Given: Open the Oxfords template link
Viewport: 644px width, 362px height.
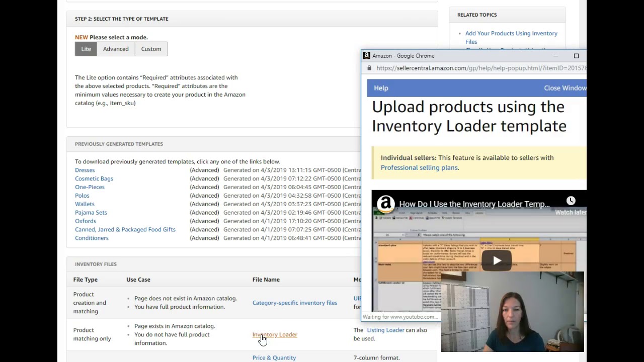Looking at the screenshot, I should (x=85, y=221).
